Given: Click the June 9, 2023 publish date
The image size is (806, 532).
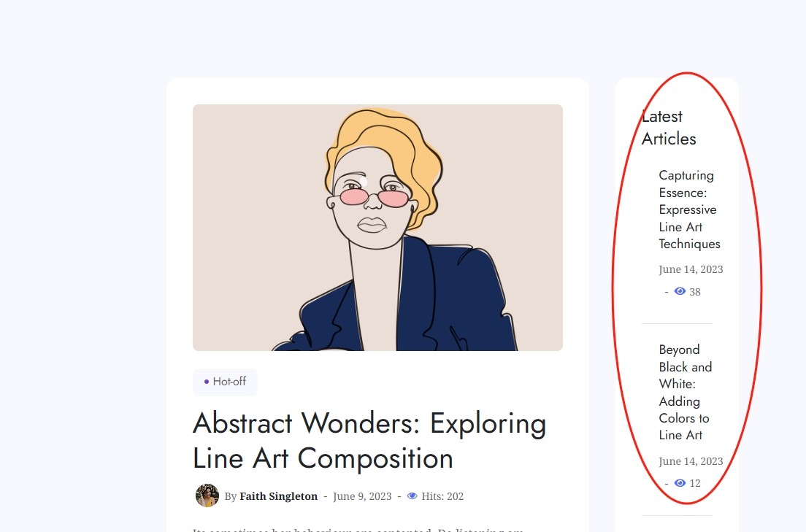Looking at the screenshot, I should click(362, 496).
